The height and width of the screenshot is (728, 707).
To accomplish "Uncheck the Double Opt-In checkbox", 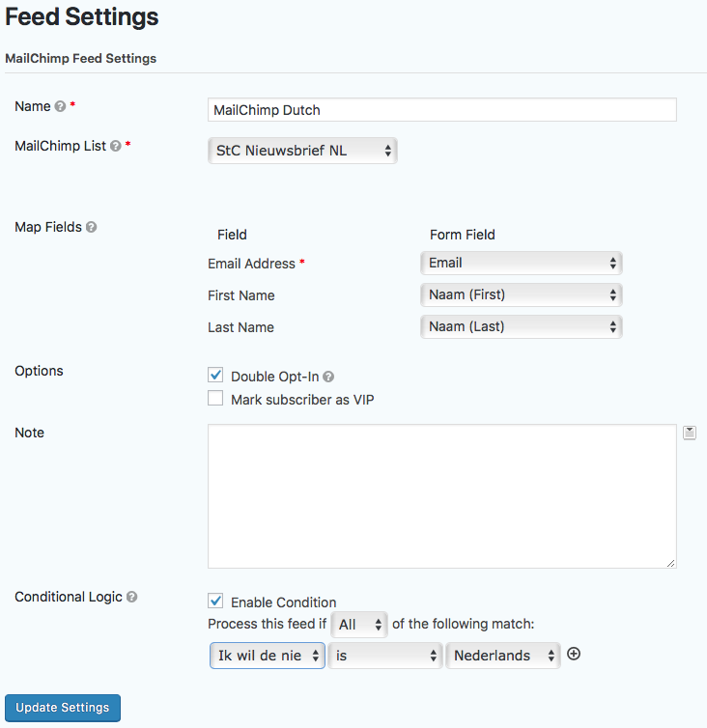I will tap(215, 376).
